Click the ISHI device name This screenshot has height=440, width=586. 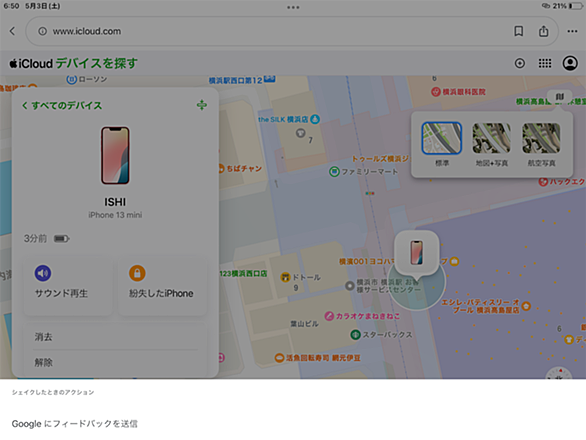[x=115, y=202]
